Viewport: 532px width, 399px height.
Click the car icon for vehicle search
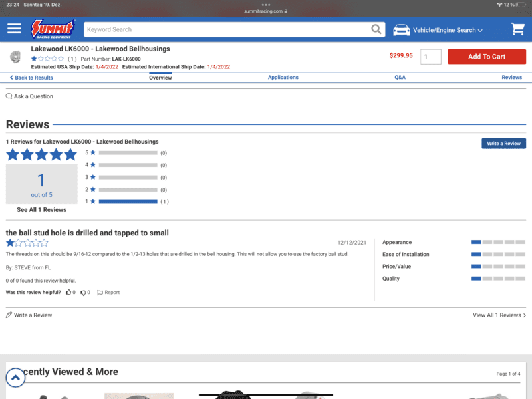point(402,30)
